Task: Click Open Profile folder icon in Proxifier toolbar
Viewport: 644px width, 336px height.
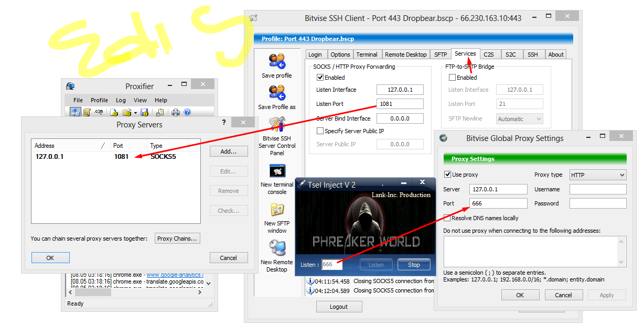Action: click(x=126, y=112)
